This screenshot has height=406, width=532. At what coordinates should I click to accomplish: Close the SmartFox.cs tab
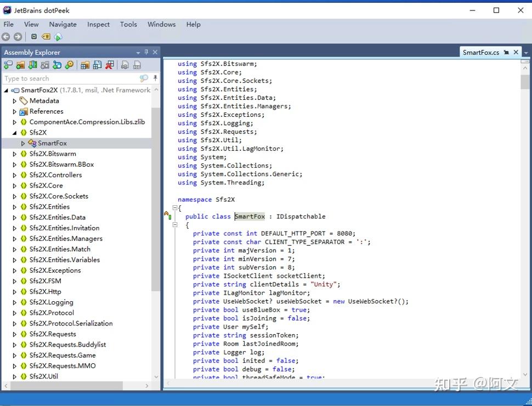(x=516, y=52)
